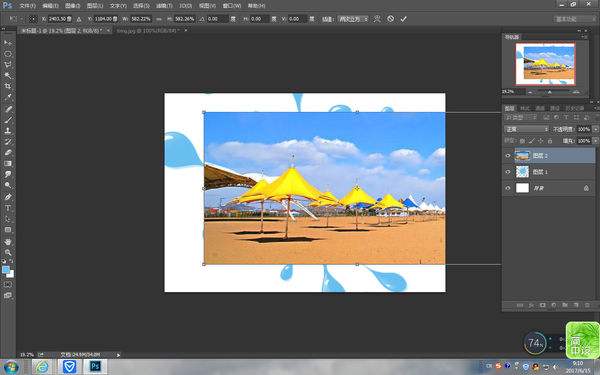The height and width of the screenshot is (375, 600).
Task: Open the fill 100% dropdown arrow
Action: (x=595, y=141)
